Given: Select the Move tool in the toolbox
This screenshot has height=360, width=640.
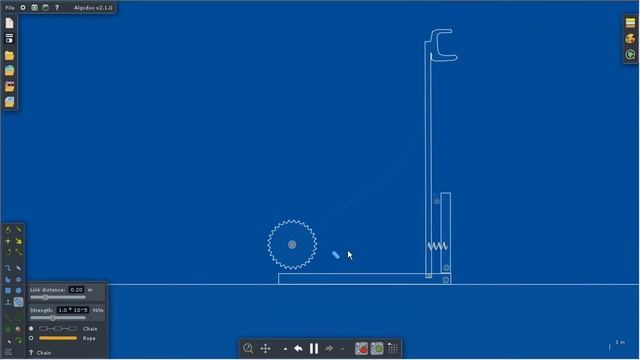Looking at the screenshot, I should (8, 241).
